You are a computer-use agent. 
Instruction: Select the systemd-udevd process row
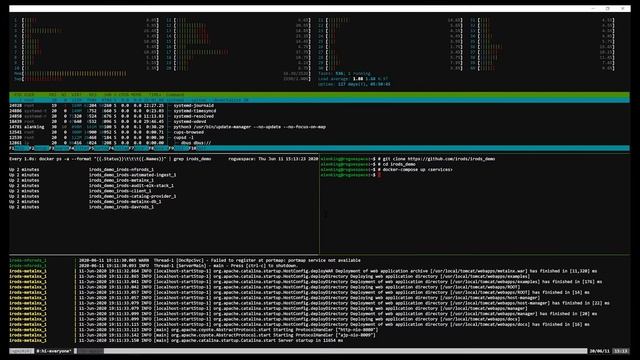point(319,121)
